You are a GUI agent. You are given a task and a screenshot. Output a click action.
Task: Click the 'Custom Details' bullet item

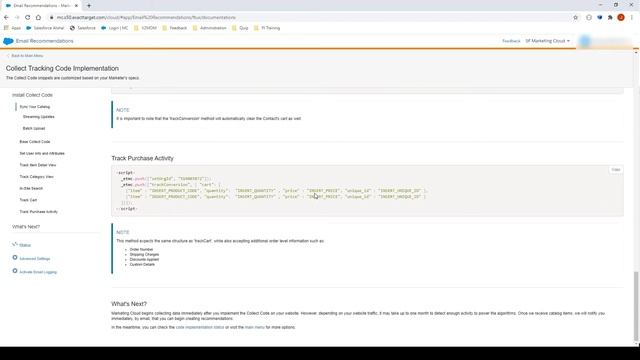point(142,264)
